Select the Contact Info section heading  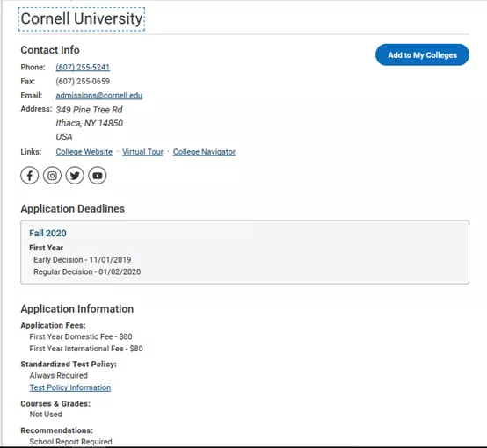point(50,50)
